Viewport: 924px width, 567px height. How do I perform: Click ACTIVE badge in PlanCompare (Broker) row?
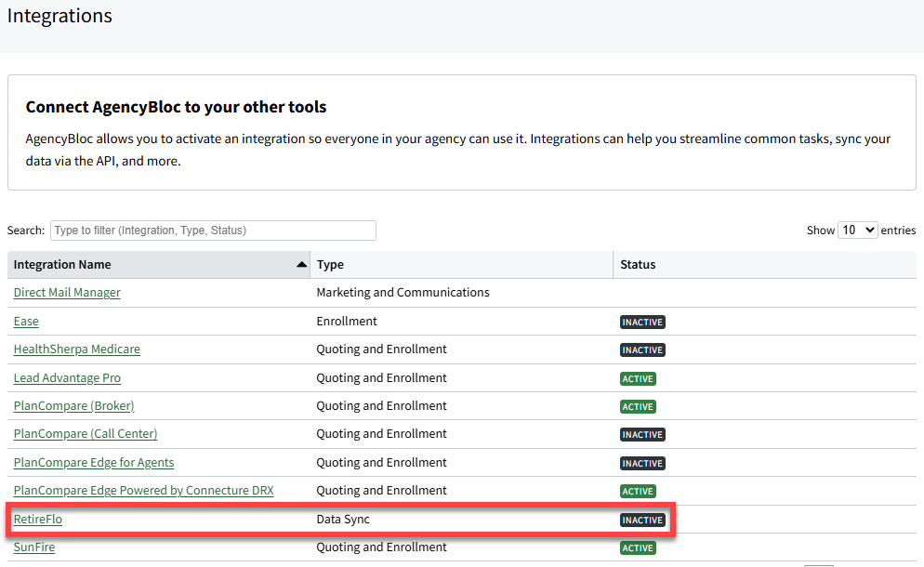point(638,407)
